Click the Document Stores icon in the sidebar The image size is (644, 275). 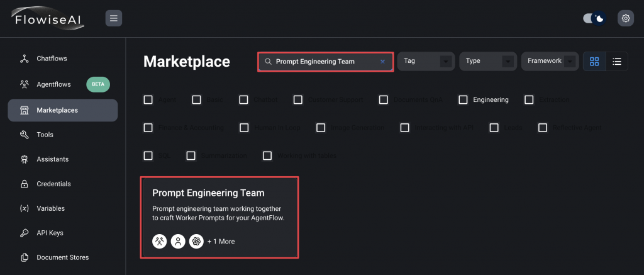(25, 257)
